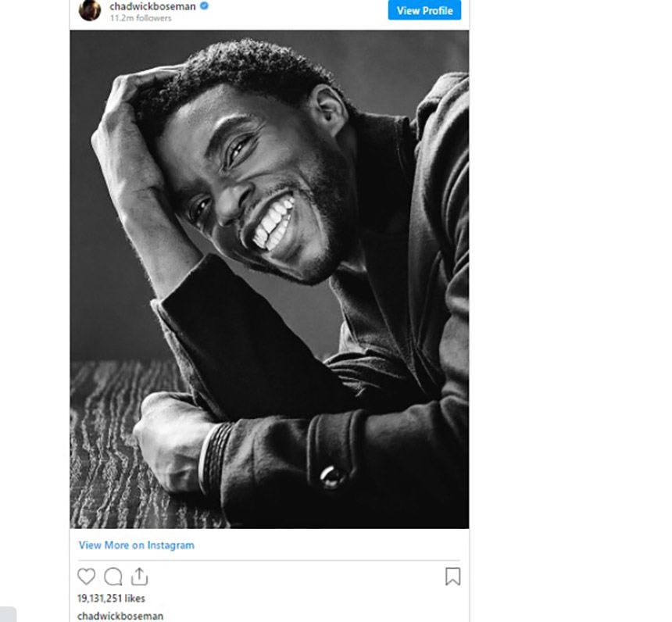Click the gray tab at bottom-left corner
This screenshot has width=672, height=622.
[x=8, y=614]
